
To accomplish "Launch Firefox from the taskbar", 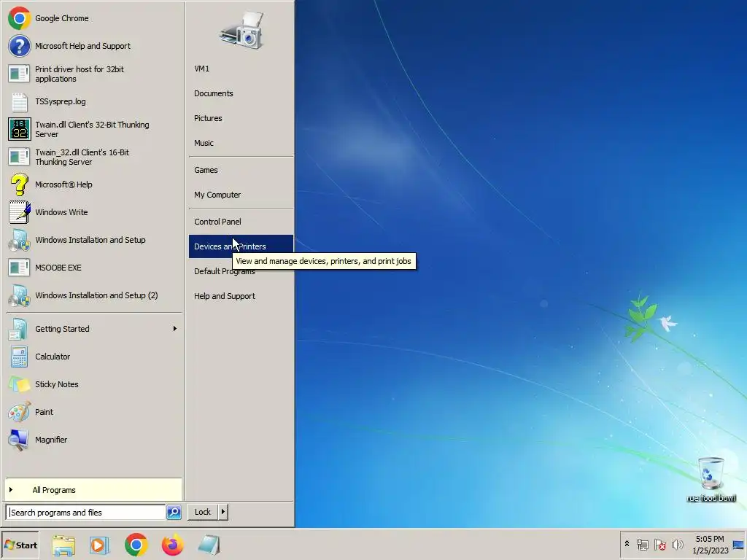I will 172,545.
